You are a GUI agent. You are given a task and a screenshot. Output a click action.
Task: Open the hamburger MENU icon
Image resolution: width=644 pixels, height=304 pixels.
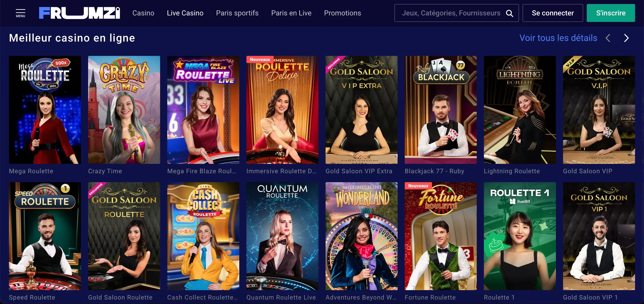21,13
